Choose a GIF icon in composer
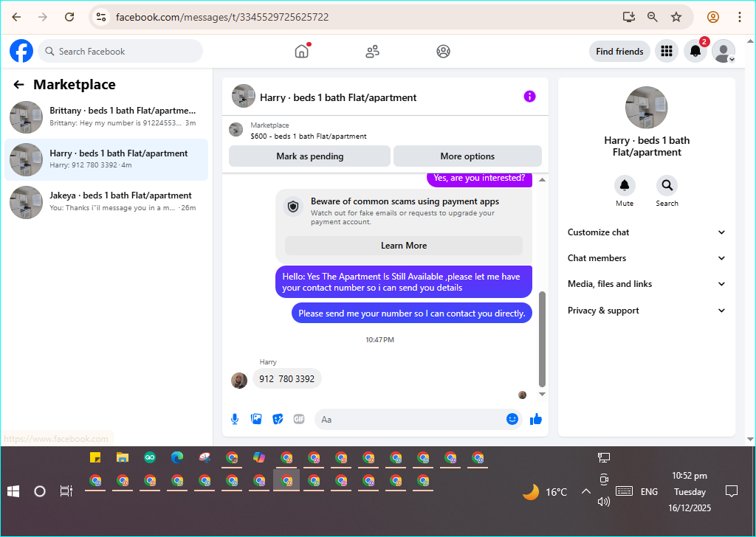 [x=299, y=419]
